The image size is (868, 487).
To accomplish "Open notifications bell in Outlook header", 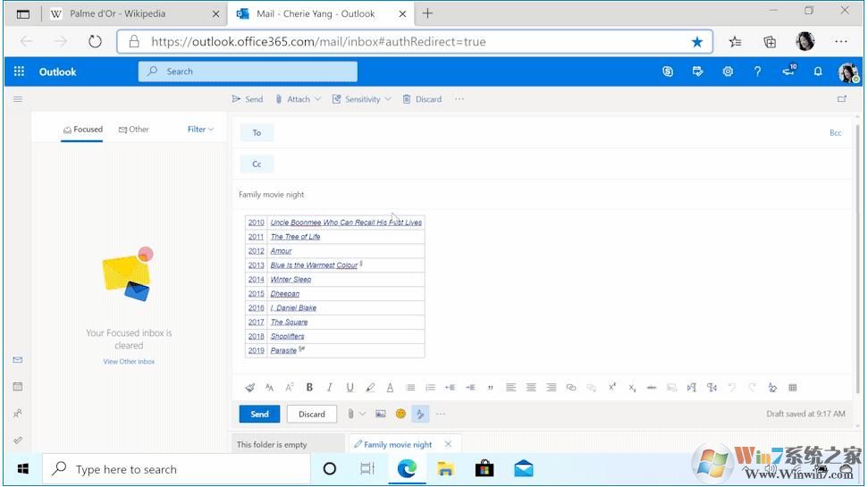I will coord(817,71).
